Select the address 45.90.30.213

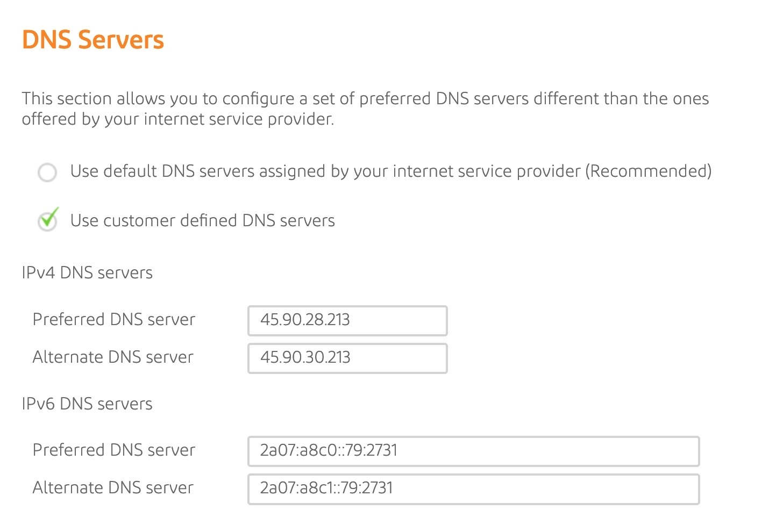(305, 358)
